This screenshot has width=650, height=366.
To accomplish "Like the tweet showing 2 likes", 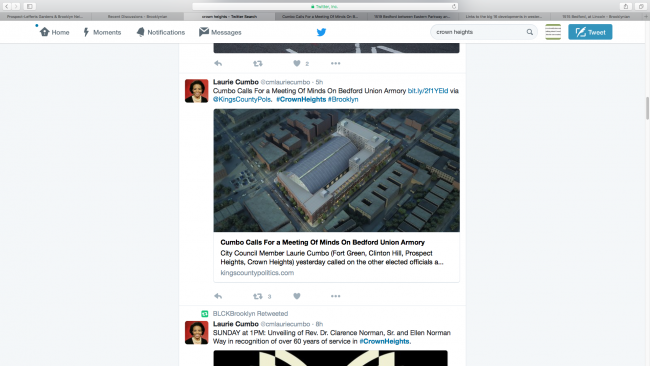I will [297, 63].
